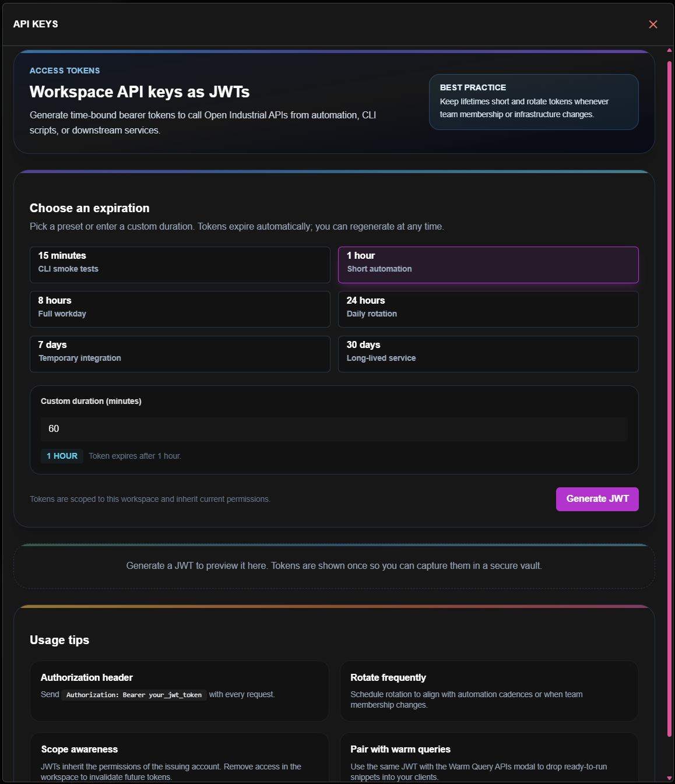The height and width of the screenshot is (784, 675).
Task: Click the Authorization header tip heading
Action: (x=87, y=677)
